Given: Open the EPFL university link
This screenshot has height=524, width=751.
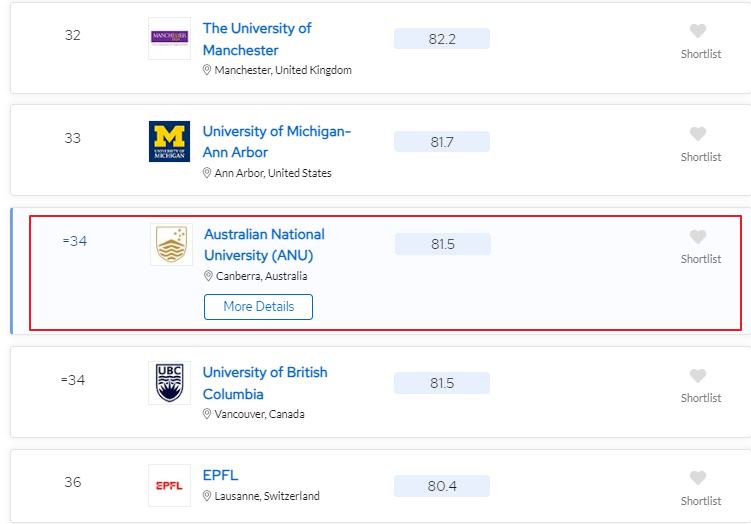Looking at the screenshot, I should pyautogui.click(x=221, y=475).
